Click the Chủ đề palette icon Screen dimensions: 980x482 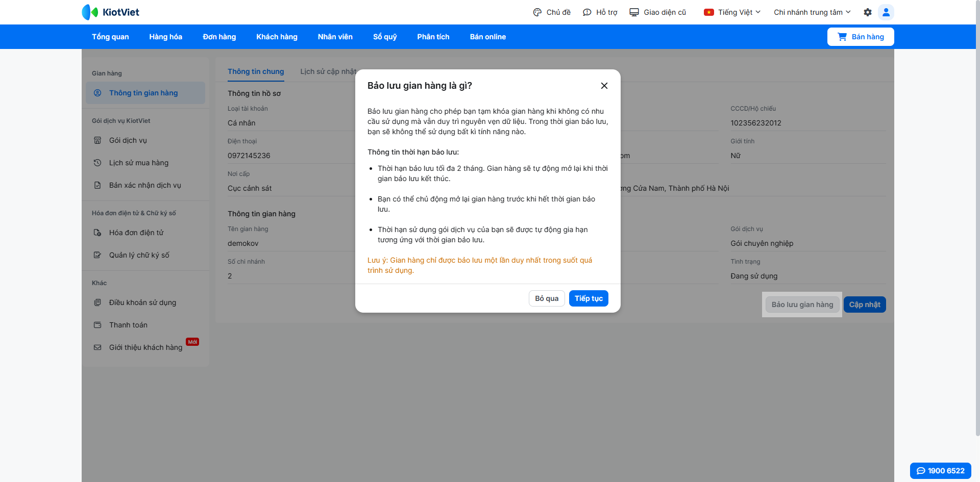[x=537, y=12]
